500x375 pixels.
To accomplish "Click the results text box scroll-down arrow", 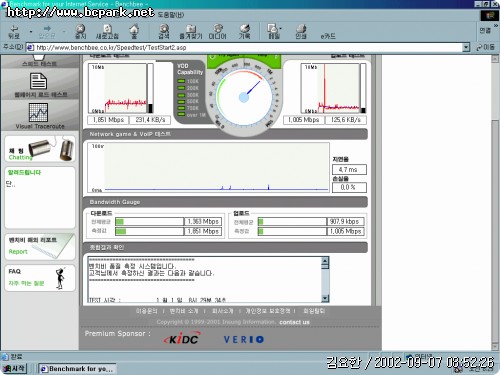I will click(325, 298).
